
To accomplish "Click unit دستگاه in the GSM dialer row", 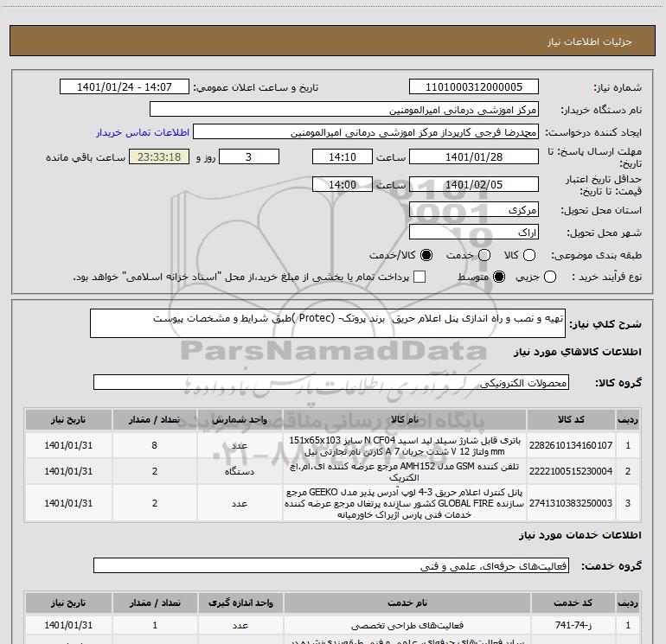I will [x=240, y=471].
